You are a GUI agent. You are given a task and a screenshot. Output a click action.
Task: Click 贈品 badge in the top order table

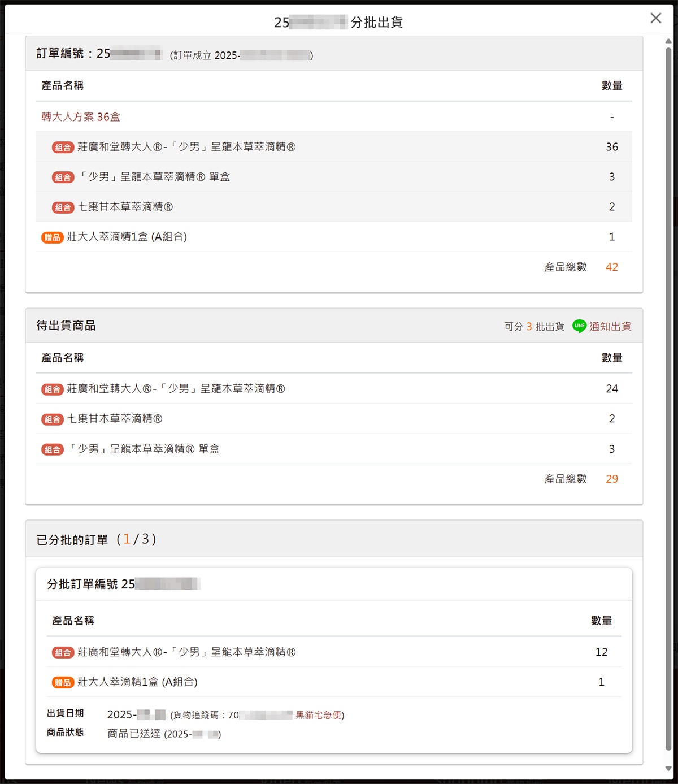[52, 237]
